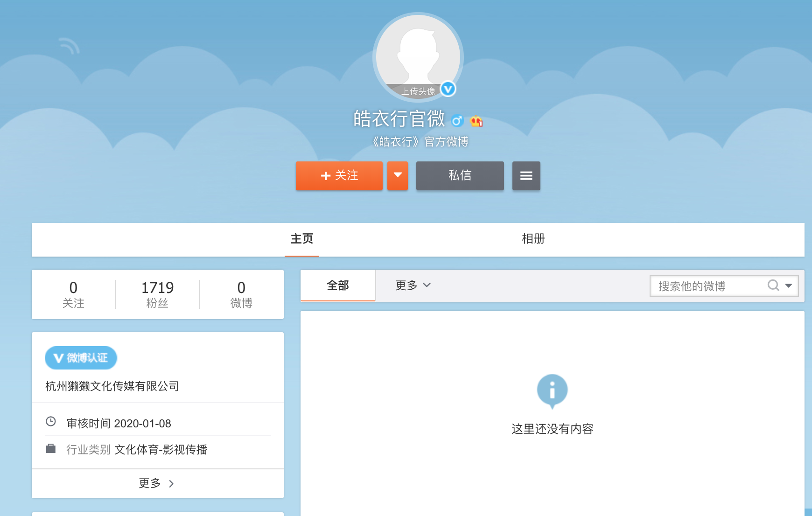Image resolution: width=812 pixels, height=516 pixels.
Task: Click the profile avatar picture
Action: [x=418, y=56]
